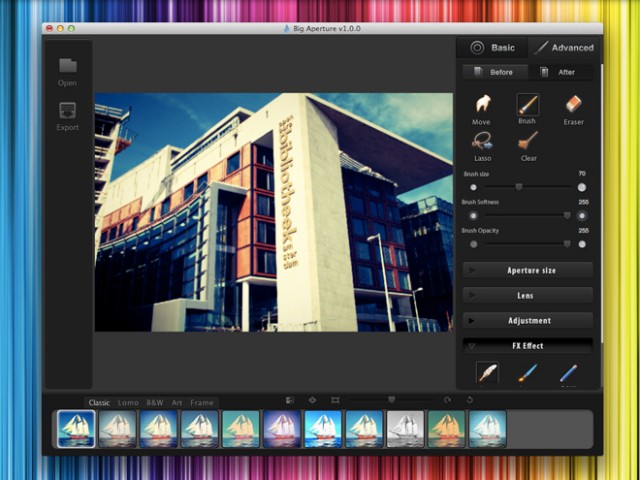This screenshot has height=480, width=640.
Task: Open the Advanced tab
Action: pos(564,48)
